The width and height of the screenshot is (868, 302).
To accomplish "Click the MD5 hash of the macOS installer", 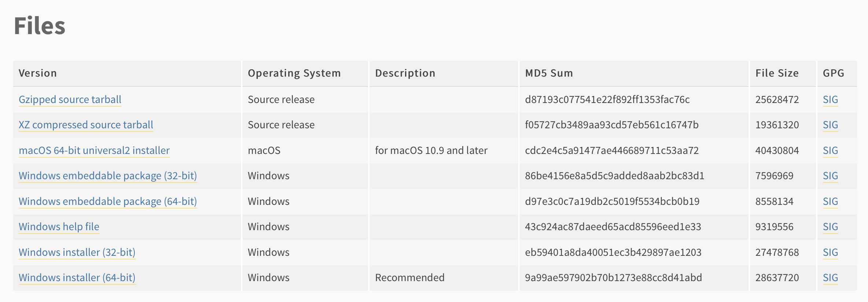I will (x=612, y=151).
